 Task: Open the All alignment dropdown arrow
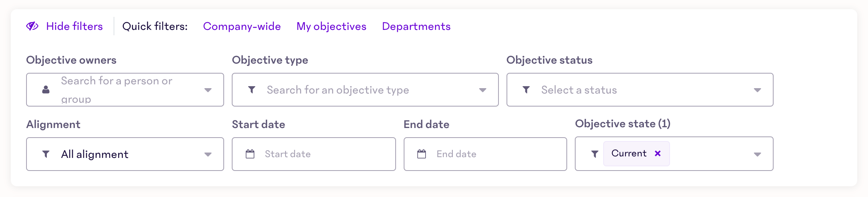208,154
